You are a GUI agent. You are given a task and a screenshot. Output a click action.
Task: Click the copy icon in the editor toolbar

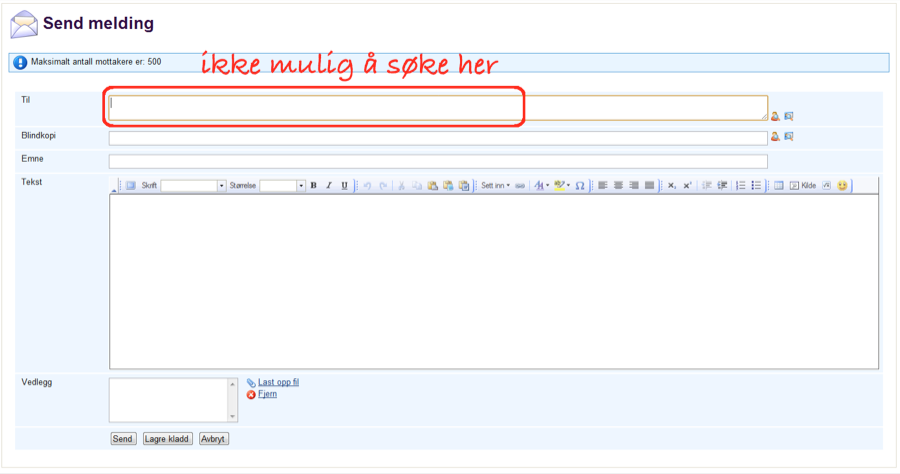click(x=417, y=185)
